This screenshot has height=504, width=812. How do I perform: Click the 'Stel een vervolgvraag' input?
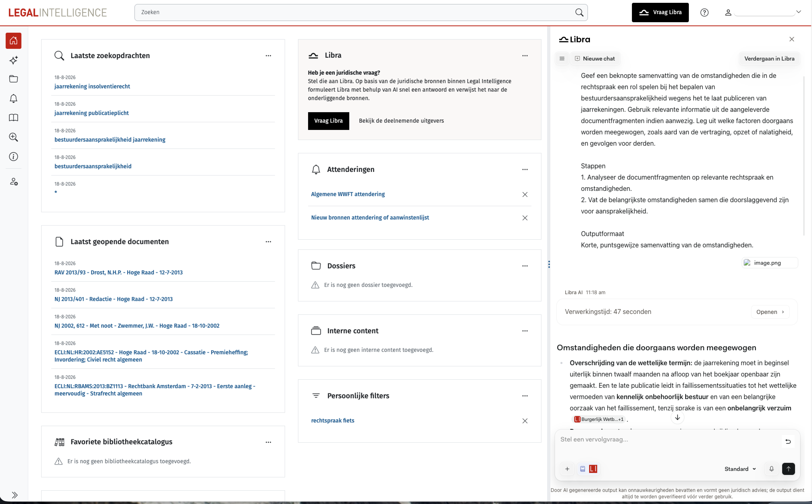click(x=669, y=439)
